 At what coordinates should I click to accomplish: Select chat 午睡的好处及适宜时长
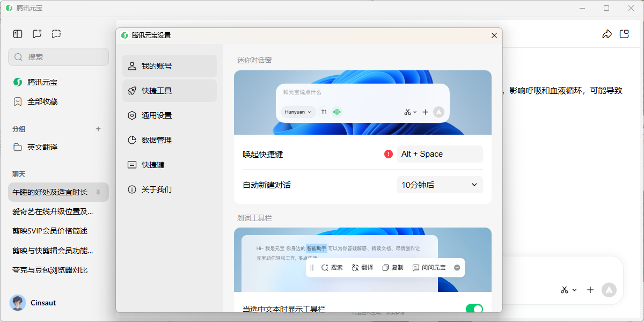click(58, 192)
